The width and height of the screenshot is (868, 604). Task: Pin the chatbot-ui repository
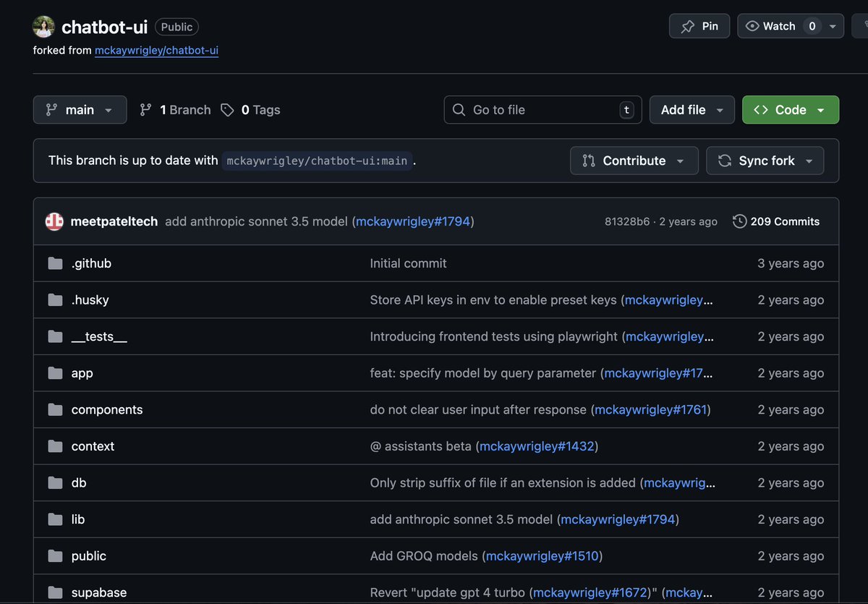pos(699,26)
